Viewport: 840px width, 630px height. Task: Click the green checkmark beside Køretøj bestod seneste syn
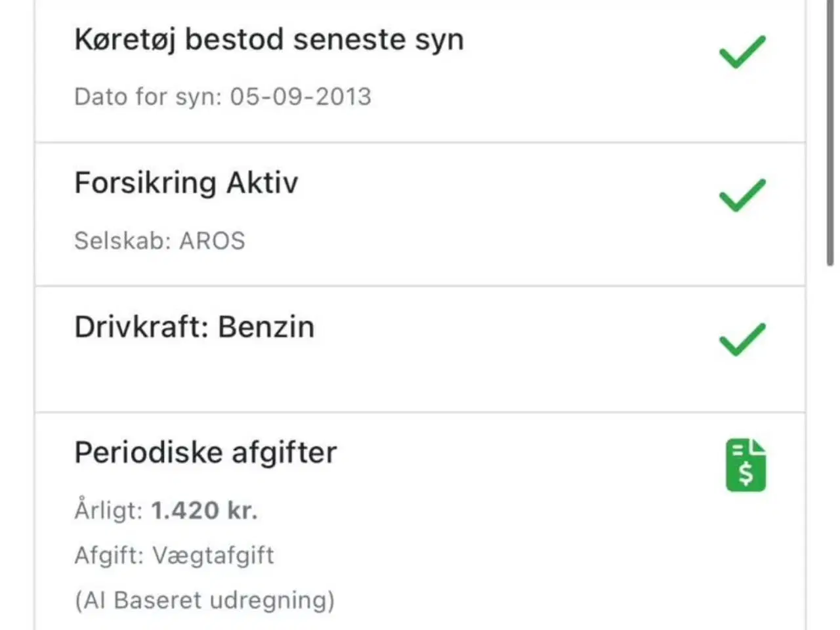point(742,52)
